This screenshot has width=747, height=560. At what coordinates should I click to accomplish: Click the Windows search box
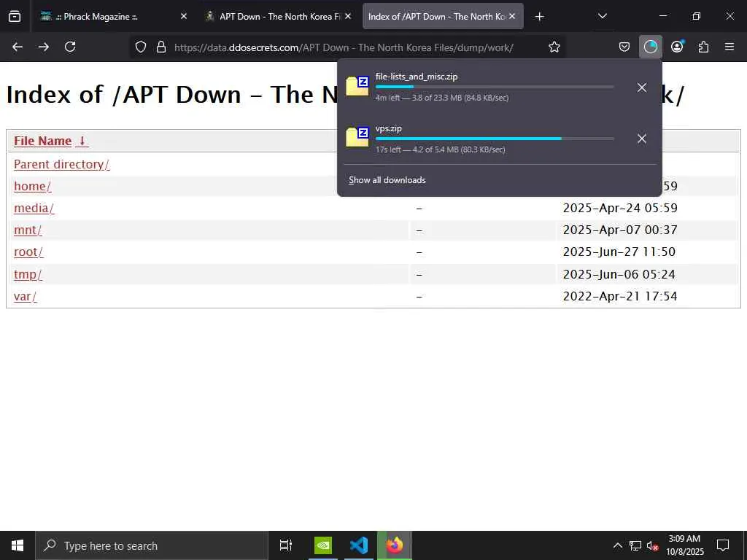(152, 545)
